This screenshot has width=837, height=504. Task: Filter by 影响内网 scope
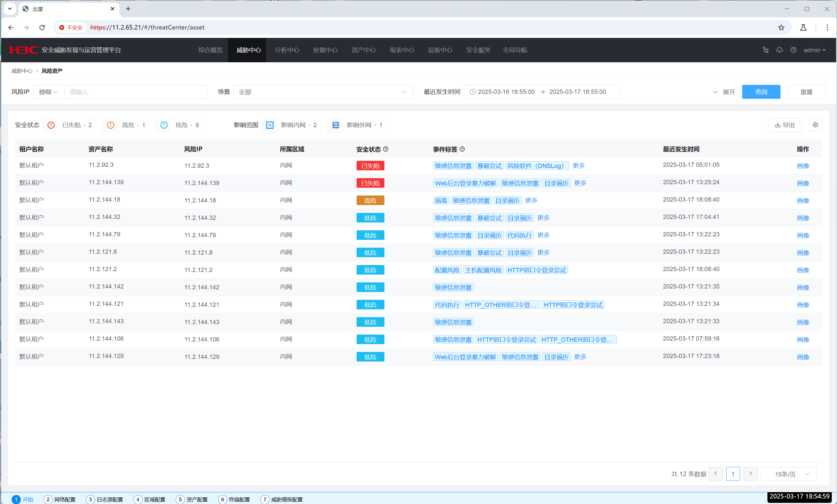(291, 125)
